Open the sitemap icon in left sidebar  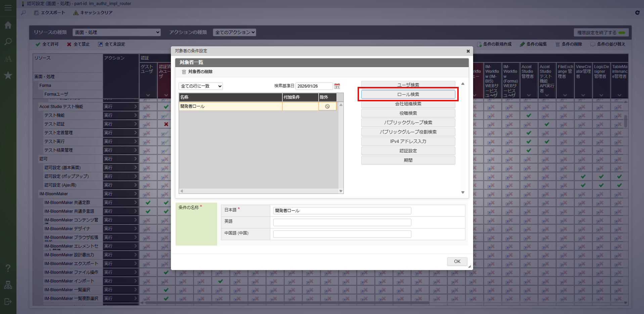click(8, 285)
